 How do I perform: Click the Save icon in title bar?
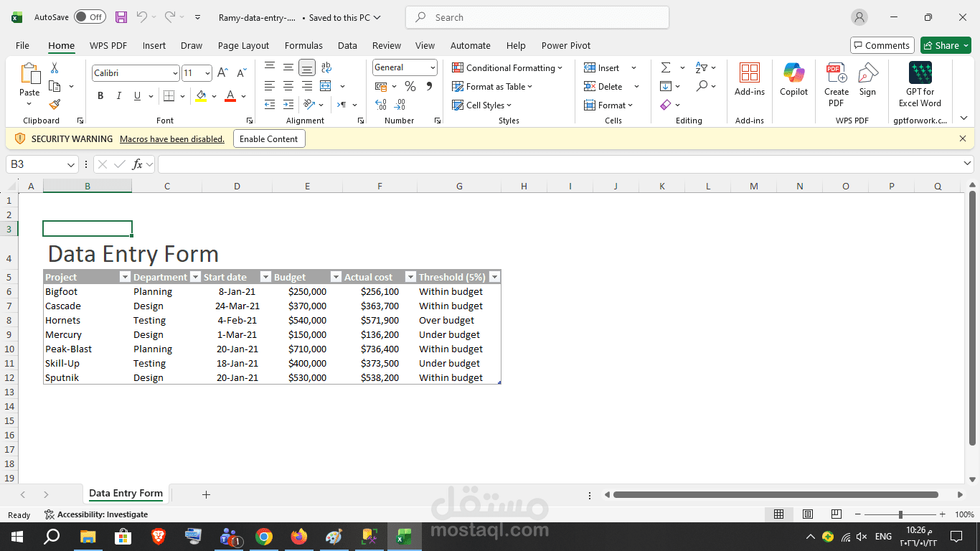(x=121, y=17)
